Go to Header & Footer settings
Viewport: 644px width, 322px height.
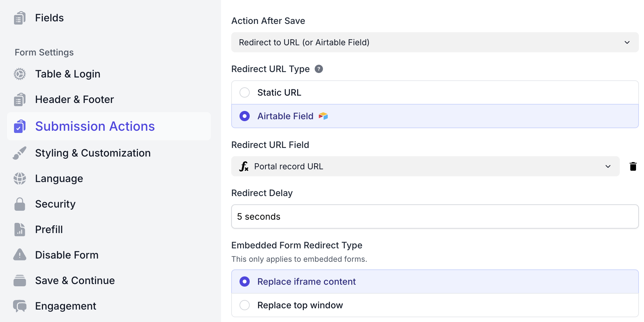click(x=74, y=99)
